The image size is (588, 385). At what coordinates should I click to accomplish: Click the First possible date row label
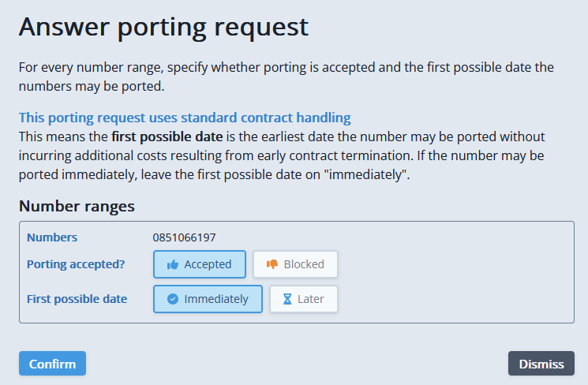(77, 299)
